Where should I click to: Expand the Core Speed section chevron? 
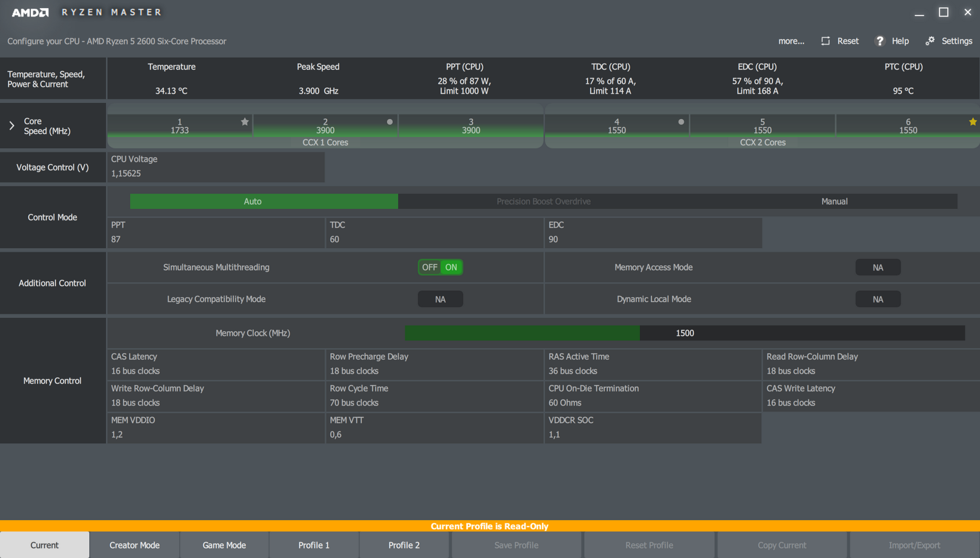coord(12,126)
